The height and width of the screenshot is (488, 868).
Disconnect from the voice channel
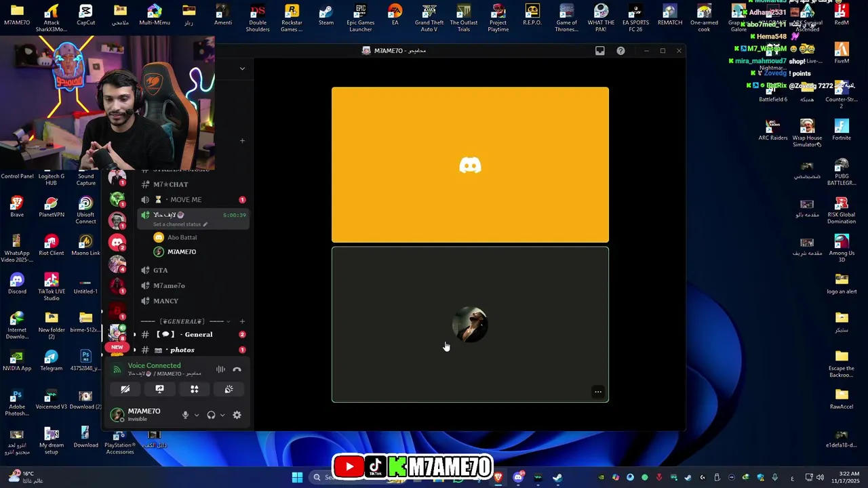[237, 369]
